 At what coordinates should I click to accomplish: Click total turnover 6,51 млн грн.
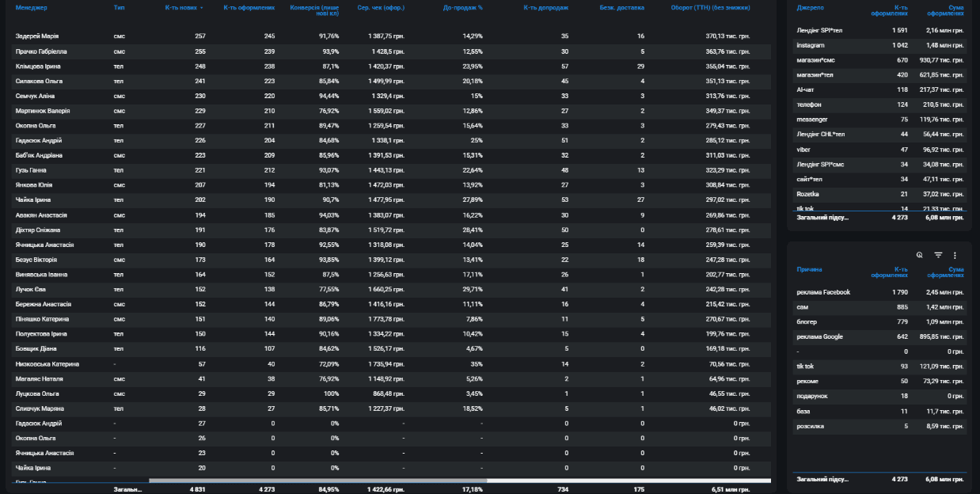click(x=729, y=489)
